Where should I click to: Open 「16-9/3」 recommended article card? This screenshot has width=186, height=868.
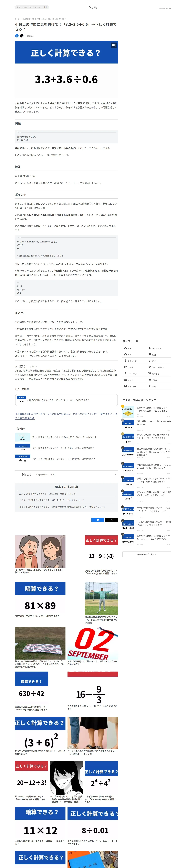(93, 691)
